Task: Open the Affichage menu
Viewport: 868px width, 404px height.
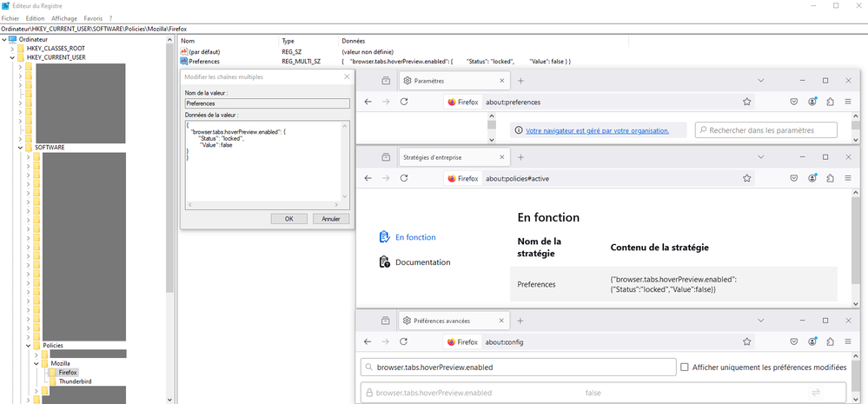Action: pos(65,18)
